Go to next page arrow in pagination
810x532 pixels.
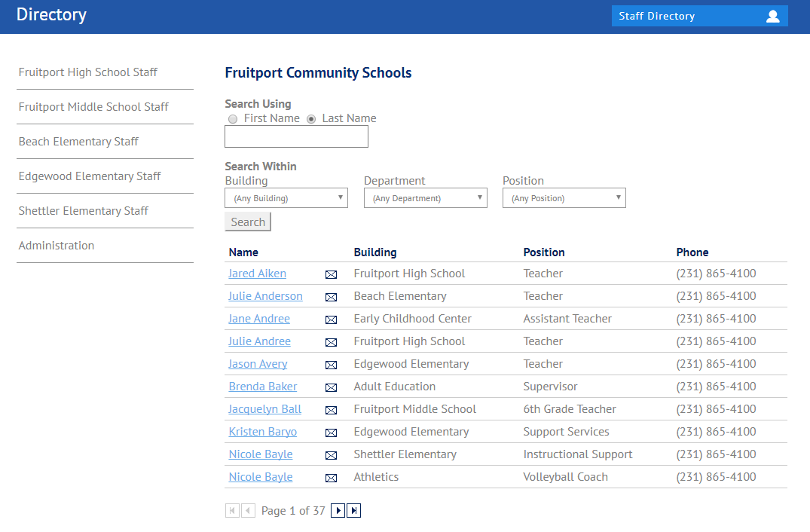click(338, 511)
